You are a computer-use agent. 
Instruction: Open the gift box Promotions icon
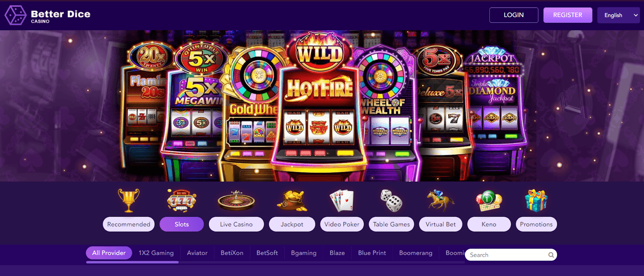536,201
